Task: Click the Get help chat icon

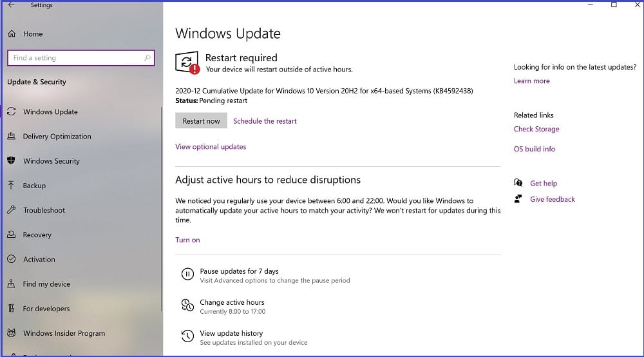Action: (518, 183)
